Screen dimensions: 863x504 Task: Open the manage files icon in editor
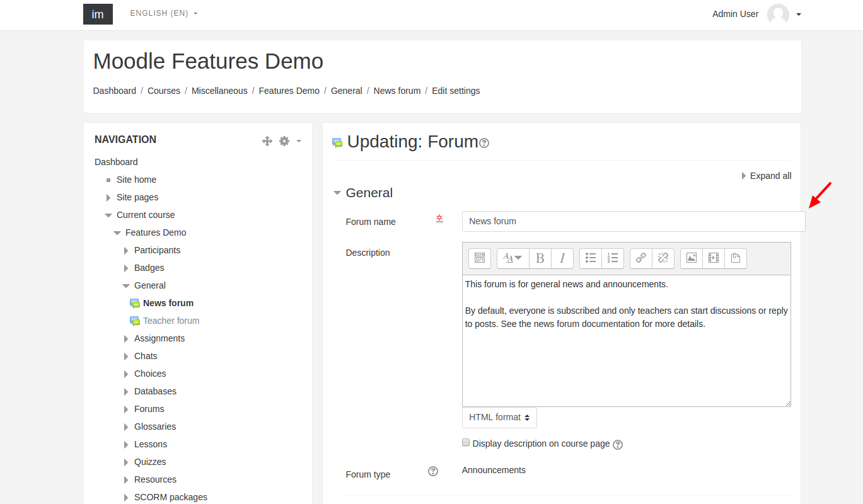point(736,258)
